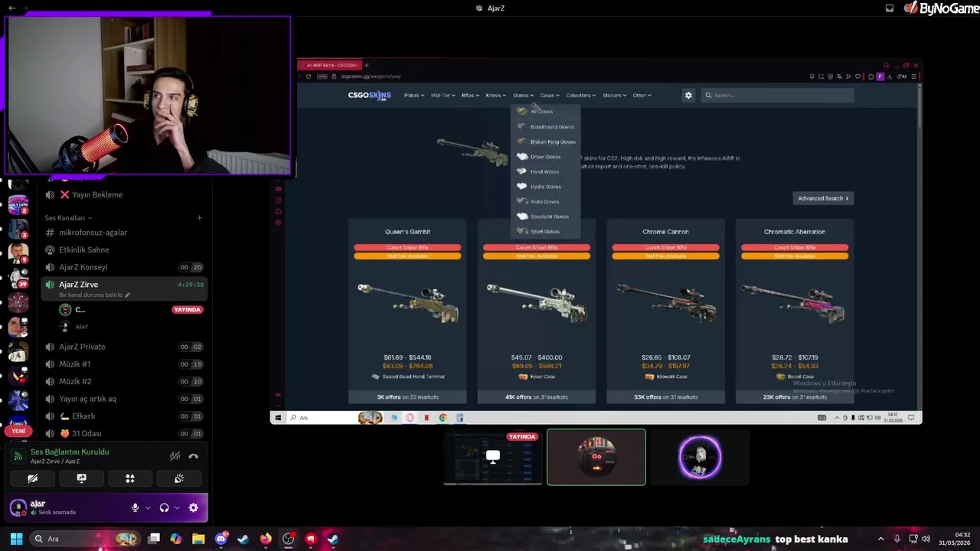Open the Pistols dropdown menu
The height and width of the screenshot is (551, 980).
[413, 96]
